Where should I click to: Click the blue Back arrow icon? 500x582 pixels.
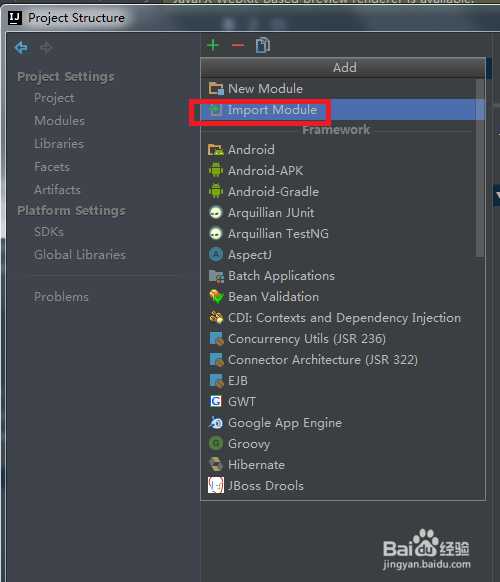pyautogui.click(x=21, y=48)
